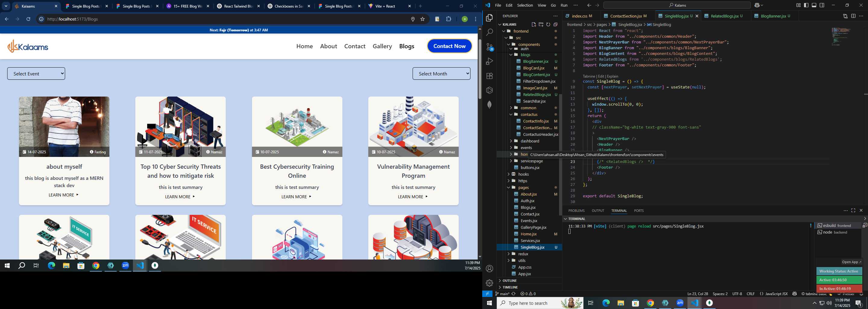Click the Open Changes compare icon in editor toolbar

tap(845, 16)
